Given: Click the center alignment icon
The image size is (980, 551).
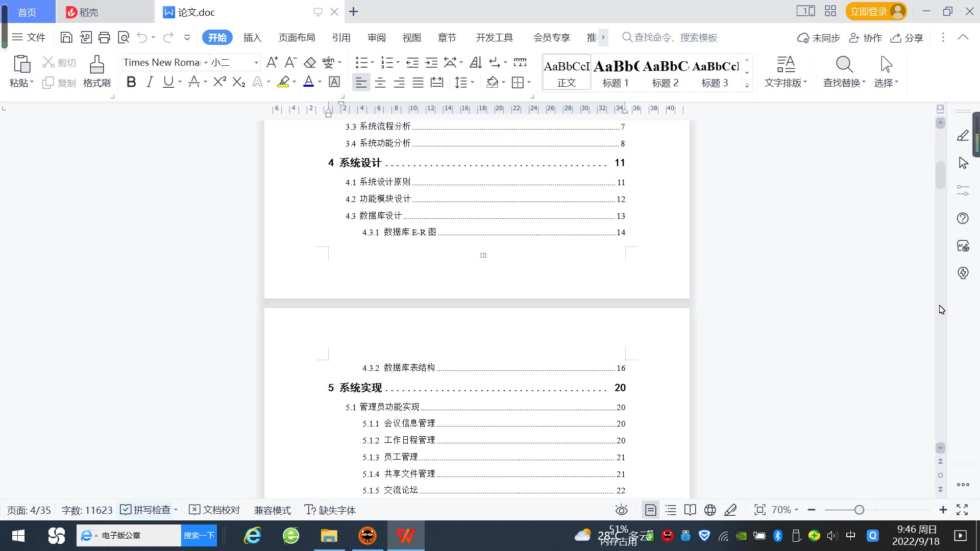Looking at the screenshot, I should point(380,82).
